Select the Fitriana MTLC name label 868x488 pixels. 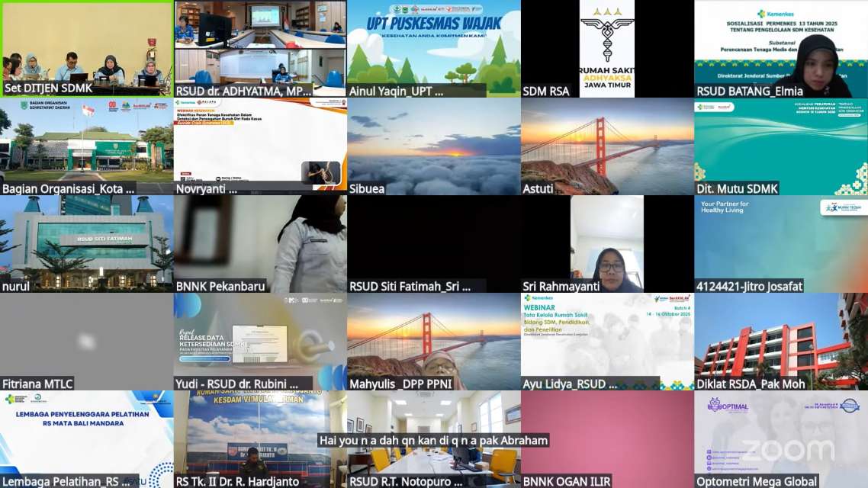coord(38,384)
